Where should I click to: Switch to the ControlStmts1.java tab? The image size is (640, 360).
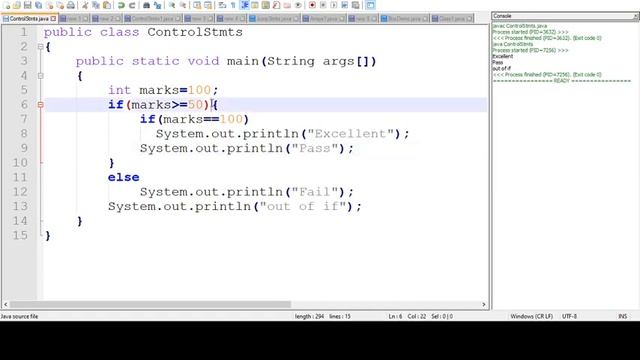153,19
